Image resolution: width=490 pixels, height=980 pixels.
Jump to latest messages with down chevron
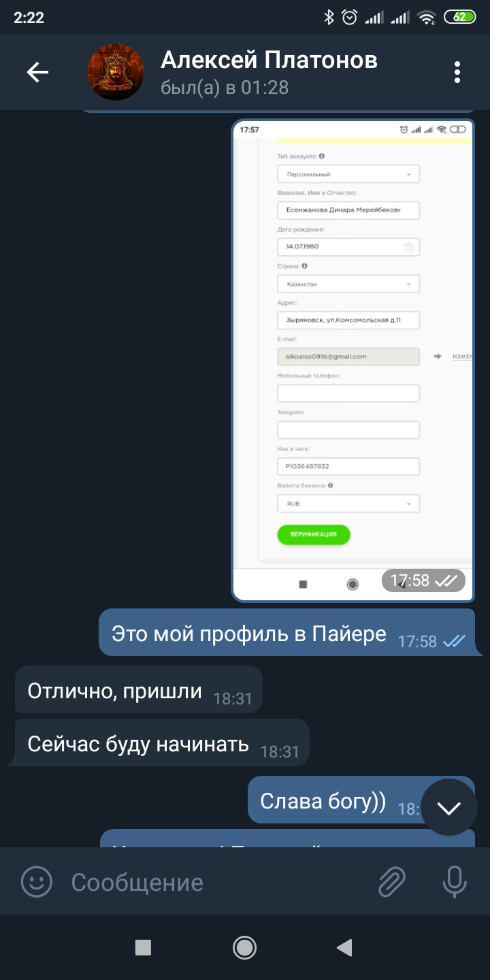pos(449,808)
